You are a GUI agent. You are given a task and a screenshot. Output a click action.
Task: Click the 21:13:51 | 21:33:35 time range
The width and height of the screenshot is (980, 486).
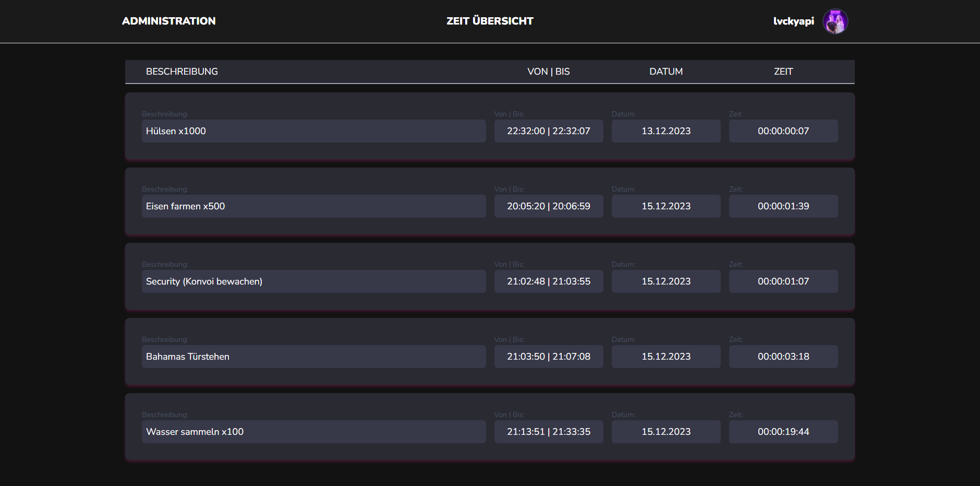548,432
